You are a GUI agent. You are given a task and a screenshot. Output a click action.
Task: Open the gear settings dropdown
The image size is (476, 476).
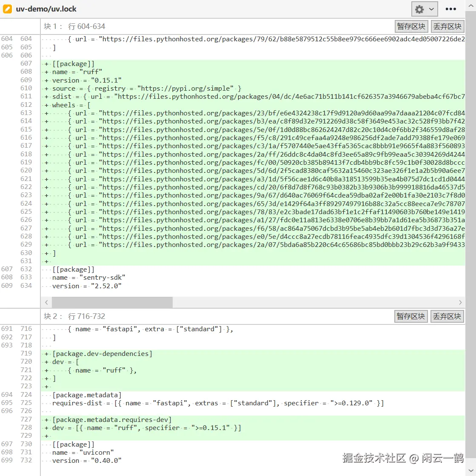click(x=425, y=9)
